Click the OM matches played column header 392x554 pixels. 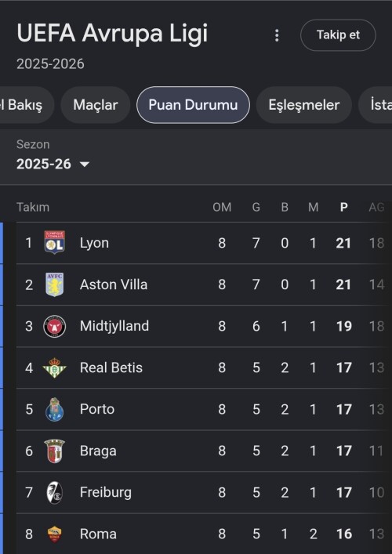(222, 207)
